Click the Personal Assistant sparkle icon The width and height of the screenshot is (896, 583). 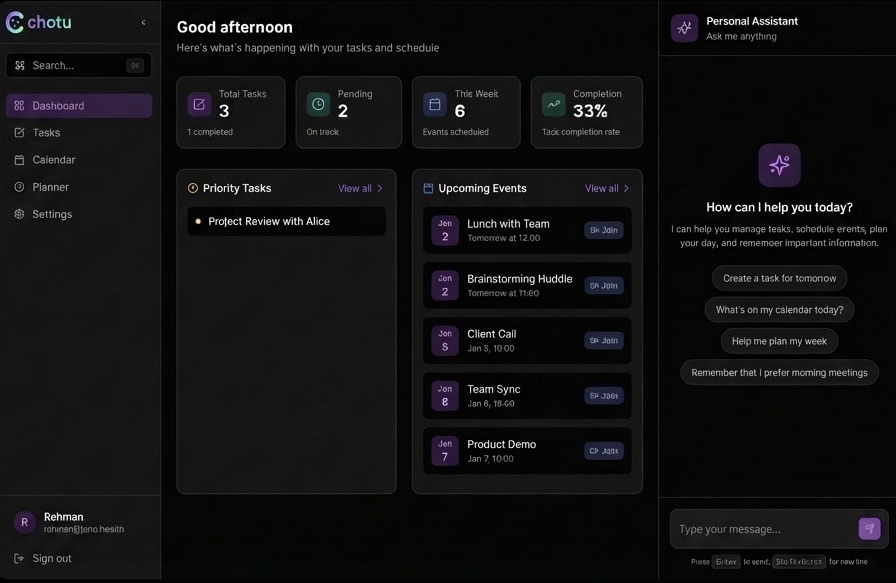(x=684, y=28)
